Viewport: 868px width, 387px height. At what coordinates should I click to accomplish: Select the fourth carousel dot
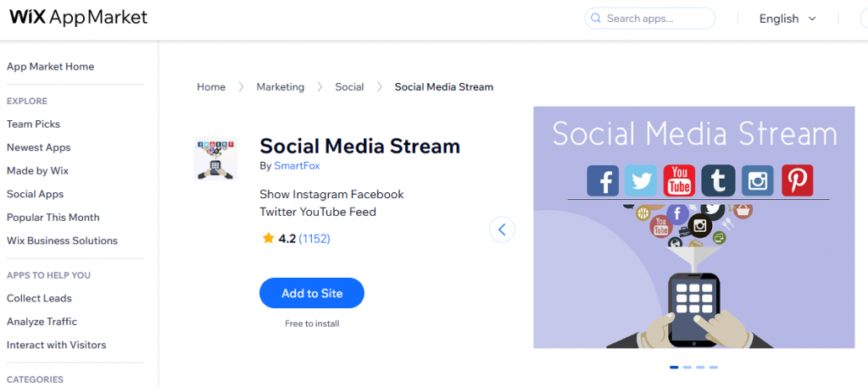[714, 367]
